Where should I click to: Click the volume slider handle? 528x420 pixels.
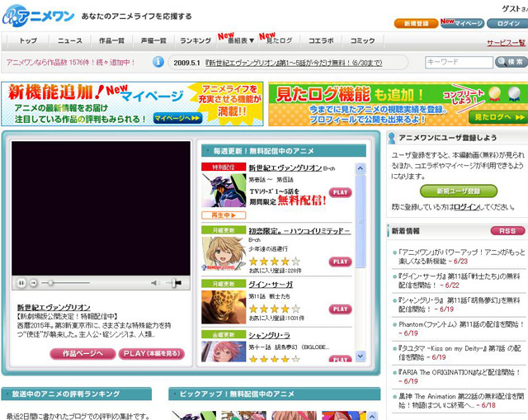click(174, 283)
